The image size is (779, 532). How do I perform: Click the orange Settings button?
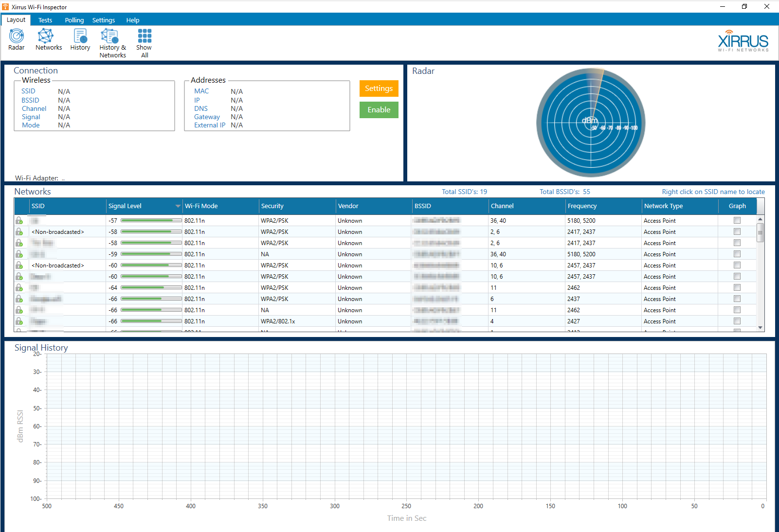[x=379, y=89]
